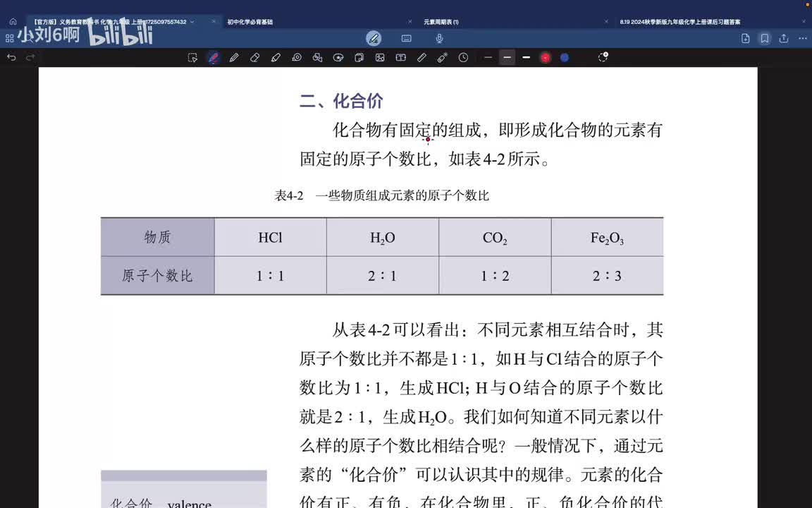Click the 2 : 1 ratio cell
812x508 pixels.
pos(383,276)
